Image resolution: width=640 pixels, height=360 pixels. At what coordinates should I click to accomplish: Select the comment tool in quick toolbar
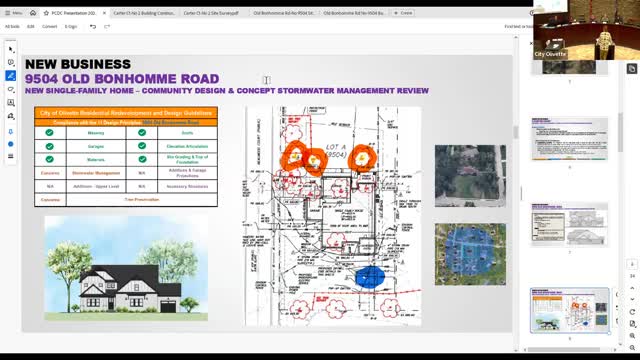[x=11, y=62]
